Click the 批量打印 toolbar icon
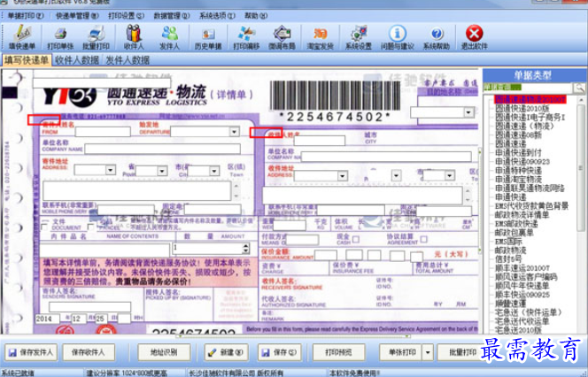 [x=96, y=37]
